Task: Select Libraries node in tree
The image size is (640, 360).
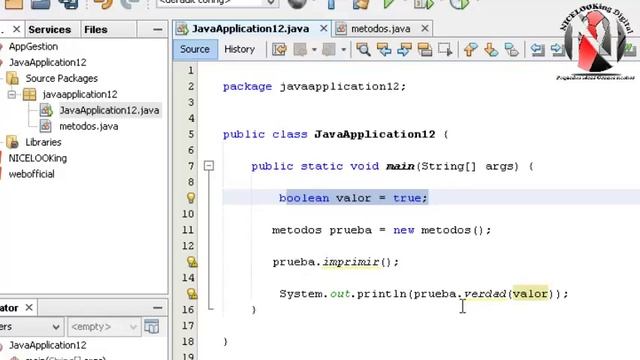Action: (43, 142)
